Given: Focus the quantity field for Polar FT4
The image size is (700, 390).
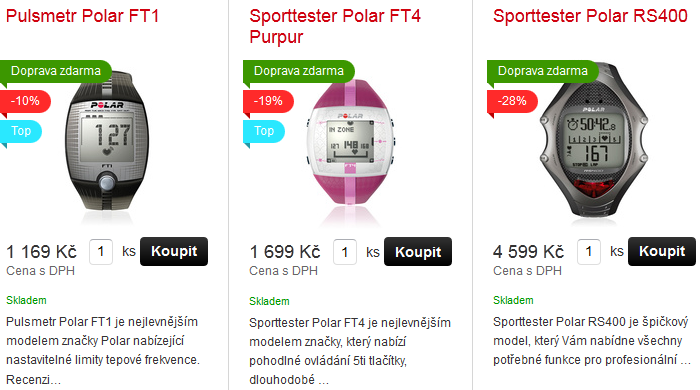Looking at the screenshot, I should pos(345,252).
